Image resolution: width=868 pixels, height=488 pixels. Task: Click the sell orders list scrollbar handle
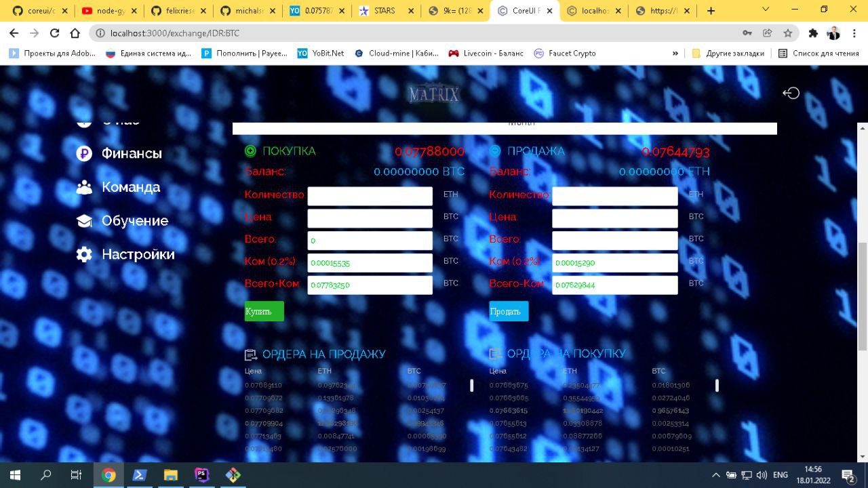tap(472, 386)
